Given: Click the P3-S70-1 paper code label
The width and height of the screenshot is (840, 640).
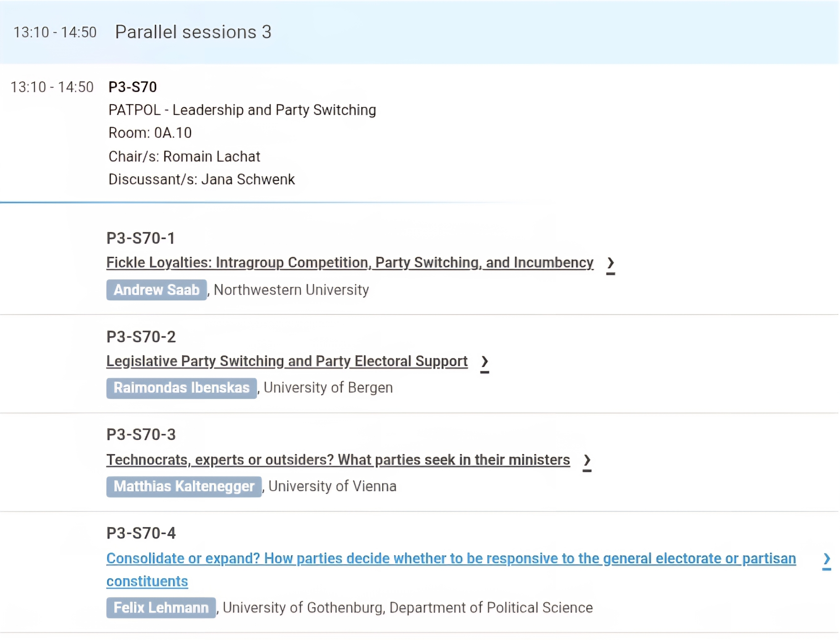Looking at the screenshot, I should pos(140,238).
